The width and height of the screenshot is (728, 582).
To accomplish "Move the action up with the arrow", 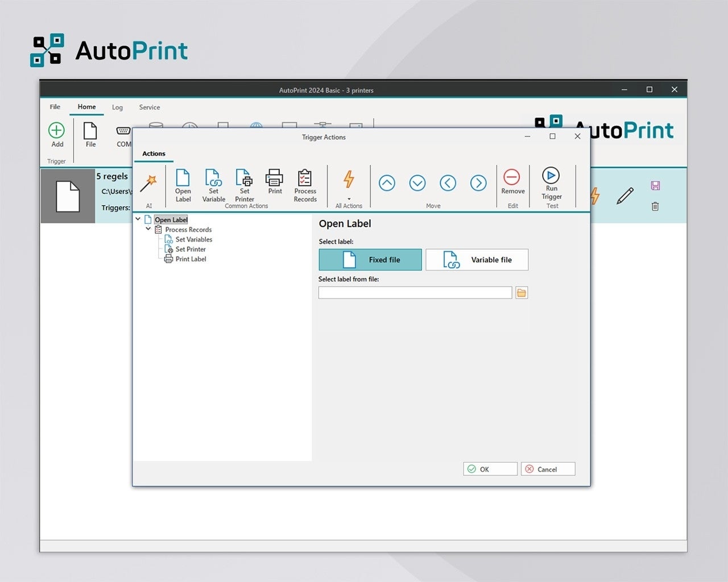I will (387, 183).
